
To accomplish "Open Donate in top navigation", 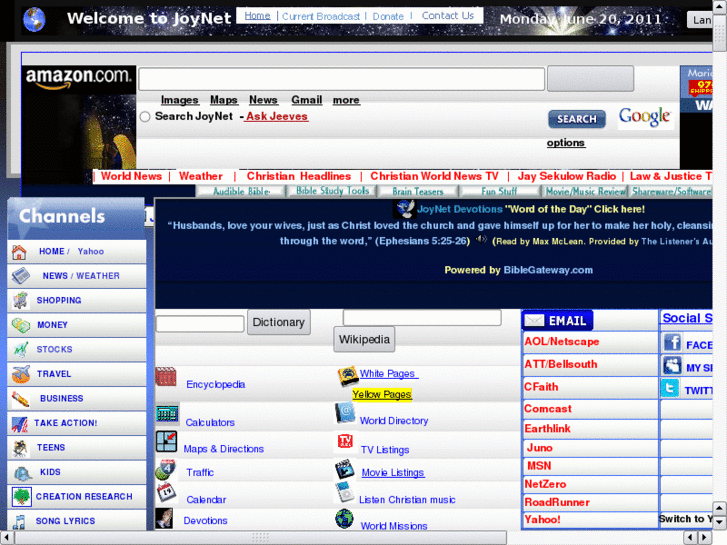I will pos(388,16).
